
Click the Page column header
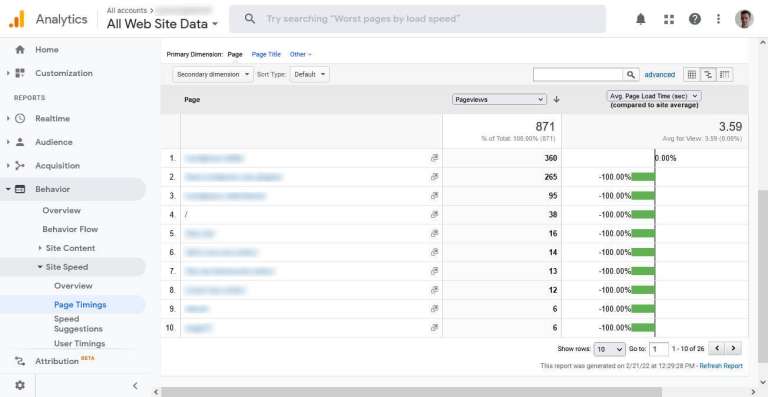coord(192,99)
